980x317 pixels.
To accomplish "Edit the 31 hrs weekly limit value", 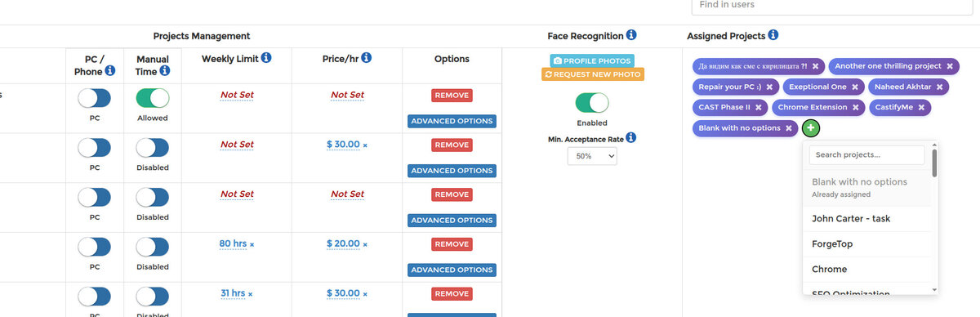I will point(233,293).
